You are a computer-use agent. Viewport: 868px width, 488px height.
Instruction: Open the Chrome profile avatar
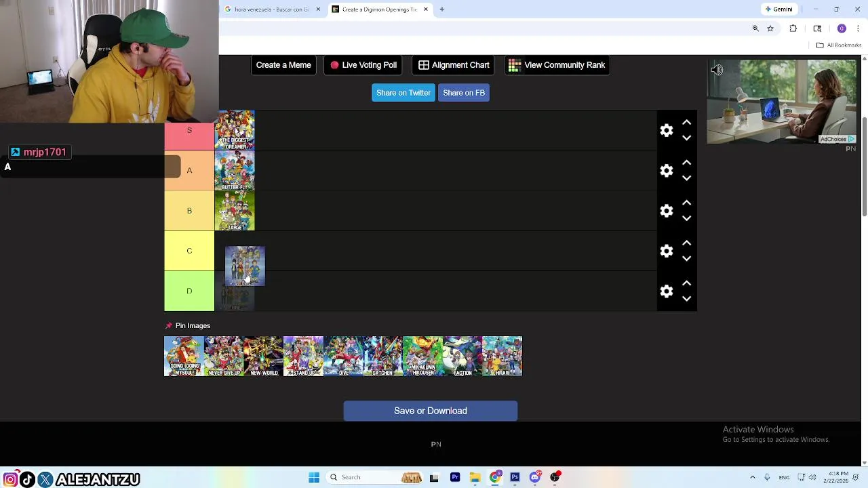point(842,28)
